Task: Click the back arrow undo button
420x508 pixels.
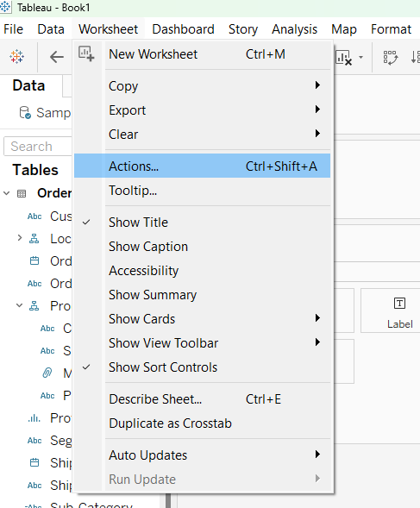Action: tap(57, 57)
